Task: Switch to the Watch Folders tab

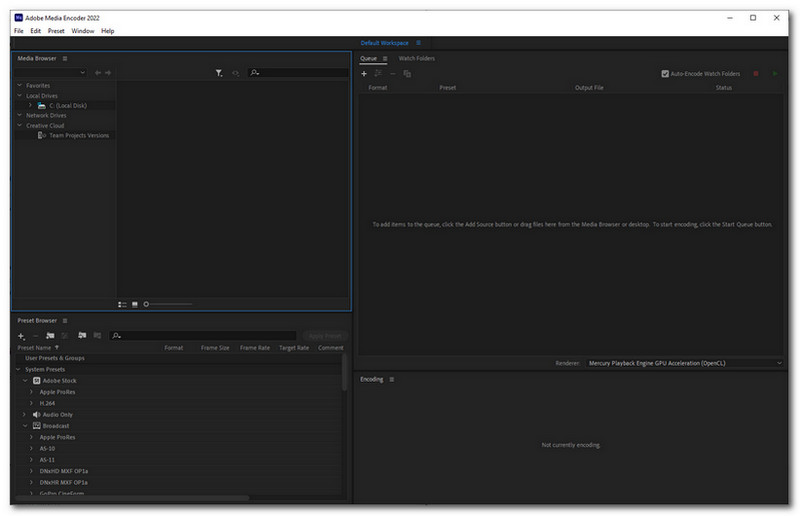Action: [417, 59]
